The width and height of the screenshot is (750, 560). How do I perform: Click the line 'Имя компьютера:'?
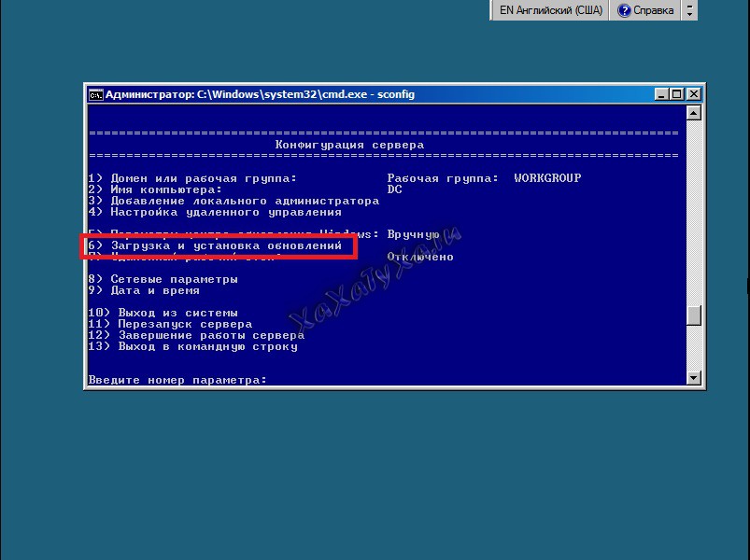(x=155, y=189)
